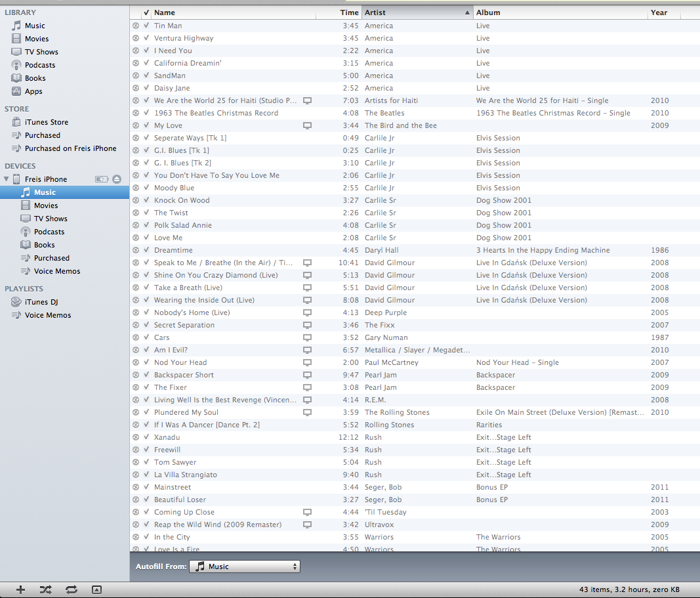The height and width of the screenshot is (598, 700).
Task: Click the video icon on Am I Evil? row
Action: [x=307, y=350]
